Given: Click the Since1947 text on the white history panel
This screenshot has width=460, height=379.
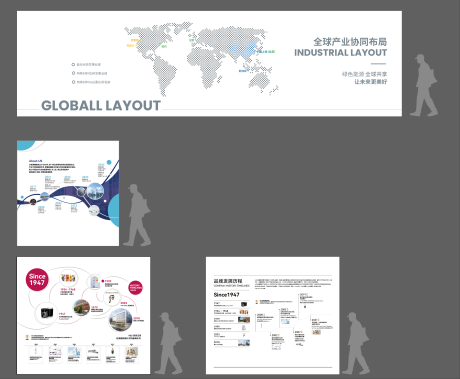Looking at the screenshot, I should [227, 295].
